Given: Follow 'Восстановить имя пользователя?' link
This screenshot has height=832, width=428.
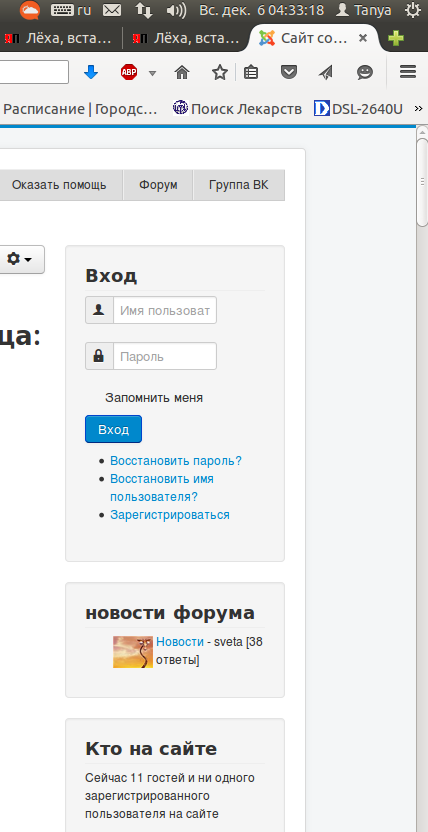Looking at the screenshot, I should (x=162, y=488).
